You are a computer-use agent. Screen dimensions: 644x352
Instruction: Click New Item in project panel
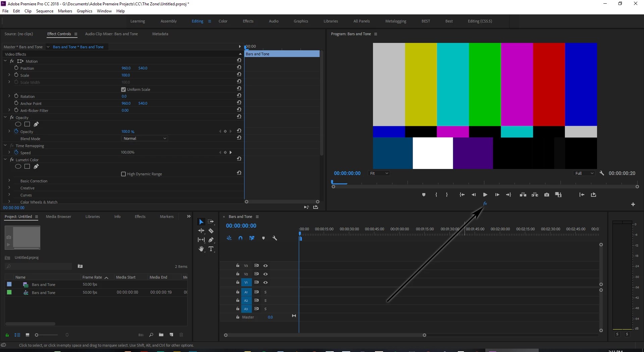point(171,335)
